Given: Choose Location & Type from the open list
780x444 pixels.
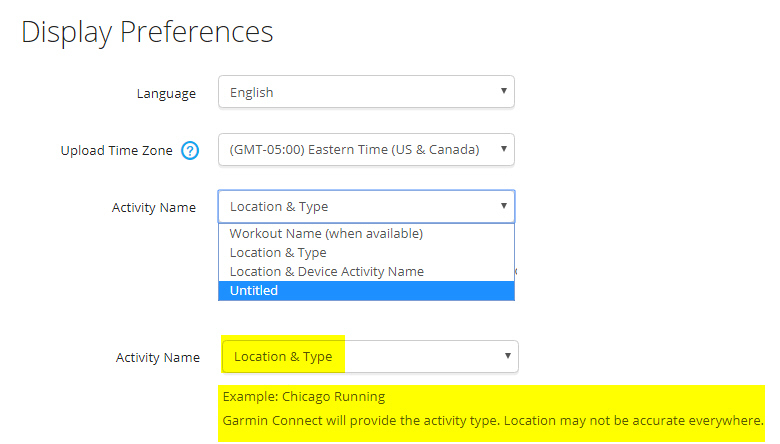Looking at the screenshot, I should 278,253.
